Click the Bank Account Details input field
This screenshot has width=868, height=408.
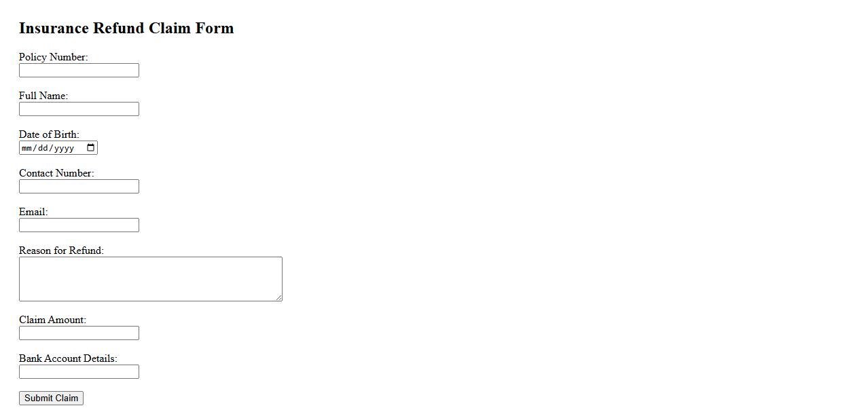tap(79, 372)
